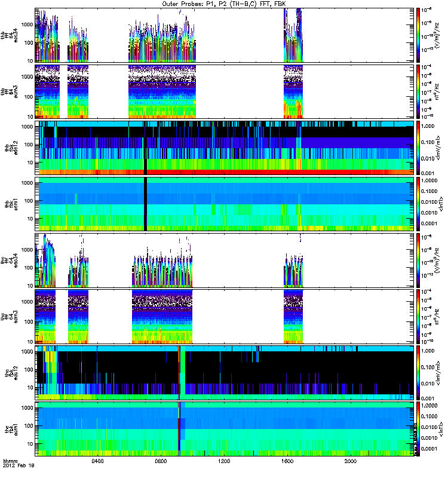
Task: Click the 'hhmm' axis unit label
Action: tap(10, 461)
